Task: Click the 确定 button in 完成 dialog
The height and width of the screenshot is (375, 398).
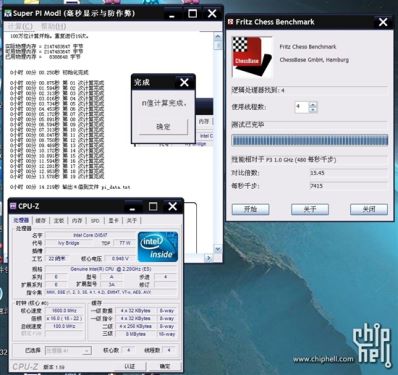Action: tap(163, 127)
